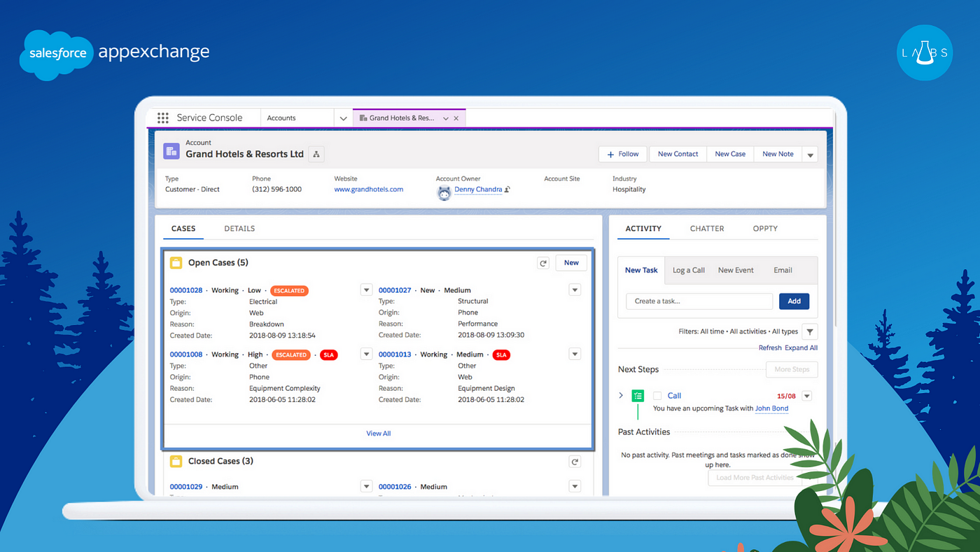Open actions menu for case 00001013
This screenshot has width=980, height=552.
pyautogui.click(x=575, y=354)
